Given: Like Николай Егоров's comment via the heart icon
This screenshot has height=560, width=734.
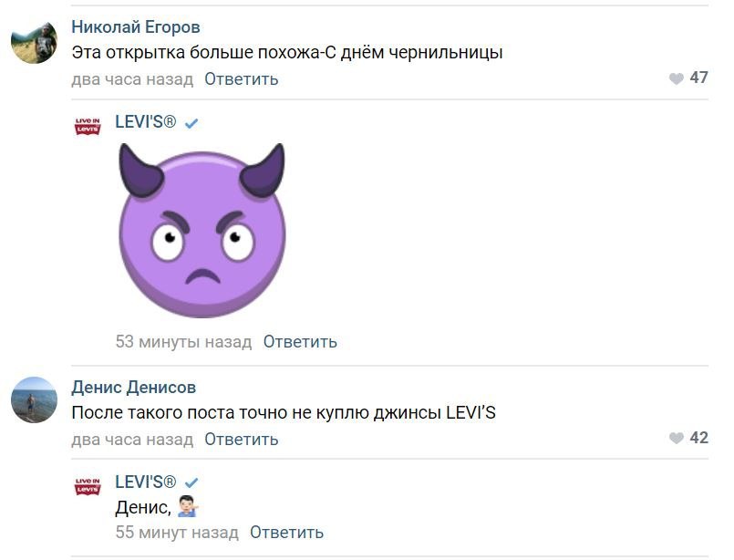Looking at the screenshot, I should pyautogui.click(x=676, y=78).
